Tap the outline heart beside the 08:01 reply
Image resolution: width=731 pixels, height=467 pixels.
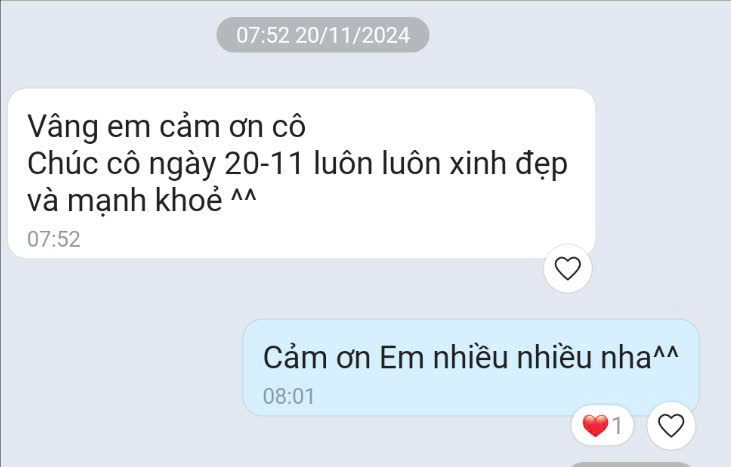point(671,426)
